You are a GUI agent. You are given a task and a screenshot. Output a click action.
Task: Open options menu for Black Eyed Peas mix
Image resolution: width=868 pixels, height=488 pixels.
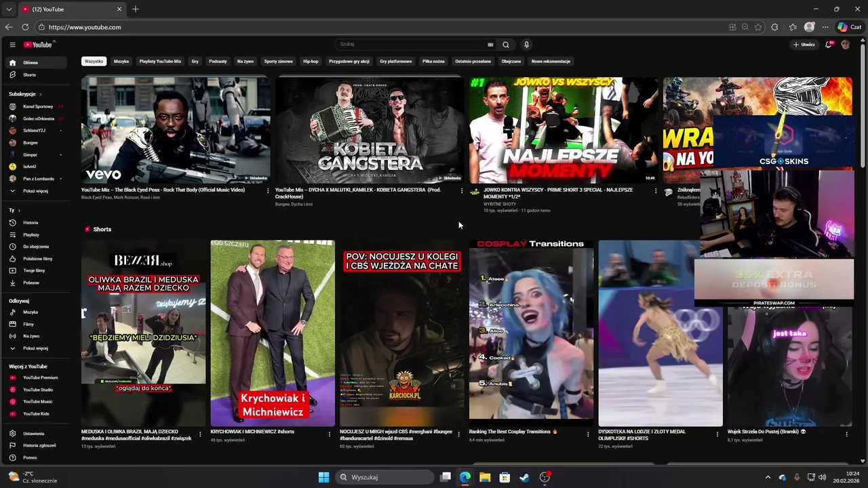click(268, 190)
